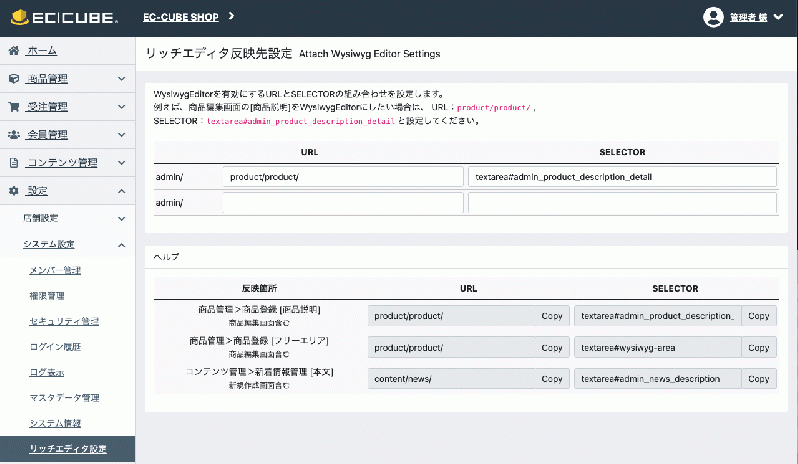798x464 pixels.
Task: Open メンバー管理 page
Action: [x=55, y=270]
